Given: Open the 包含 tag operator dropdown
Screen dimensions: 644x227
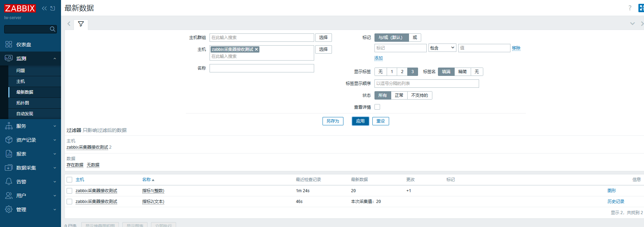Looking at the screenshot, I should 442,48.
